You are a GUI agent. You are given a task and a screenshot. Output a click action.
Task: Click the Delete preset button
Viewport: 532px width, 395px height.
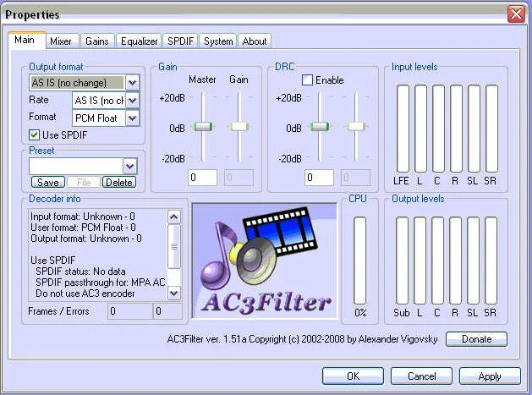[119, 182]
